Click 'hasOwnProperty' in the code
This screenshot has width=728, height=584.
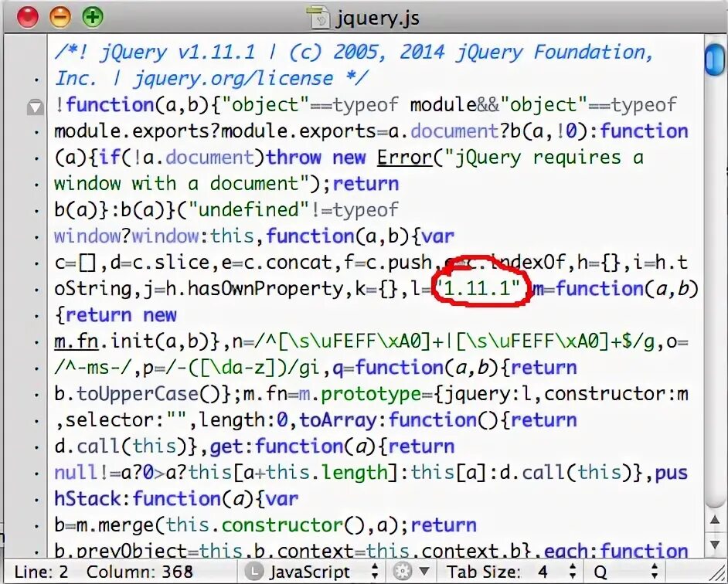point(266,289)
